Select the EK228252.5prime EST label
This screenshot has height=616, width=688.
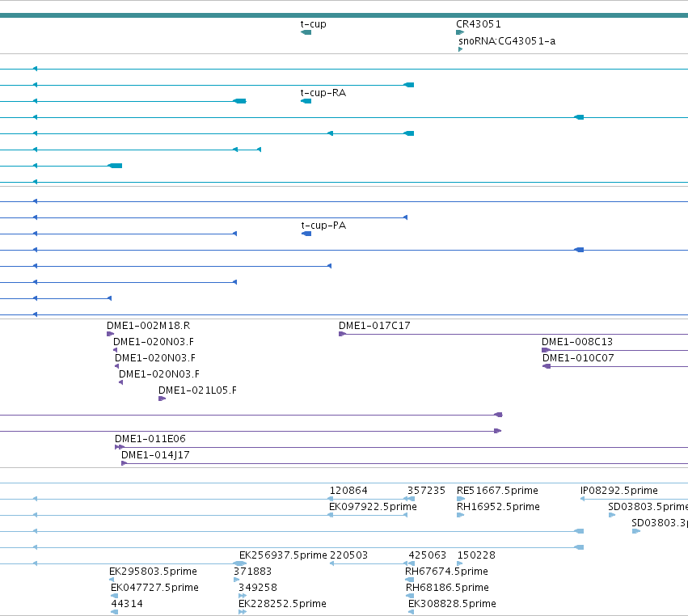pos(282,604)
